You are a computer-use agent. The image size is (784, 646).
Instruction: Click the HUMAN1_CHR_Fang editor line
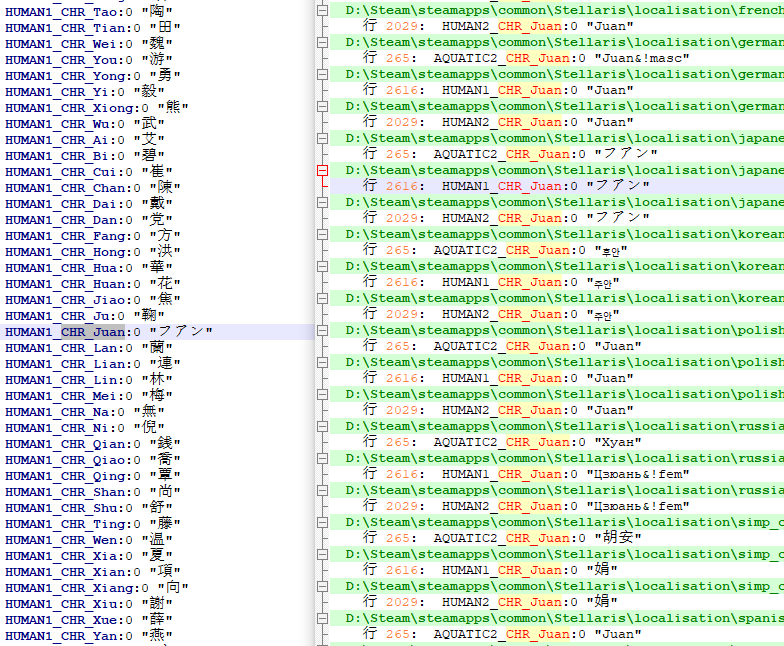92,236
